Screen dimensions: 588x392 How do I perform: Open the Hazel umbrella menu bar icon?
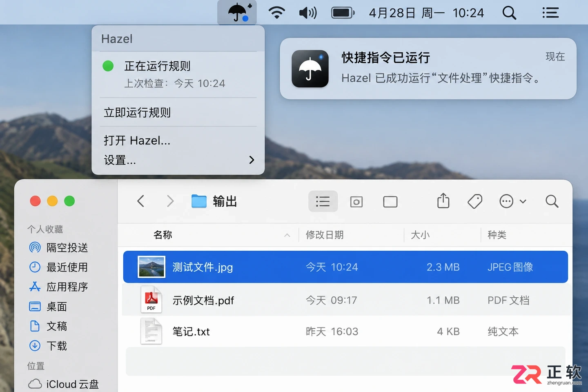tap(237, 13)
